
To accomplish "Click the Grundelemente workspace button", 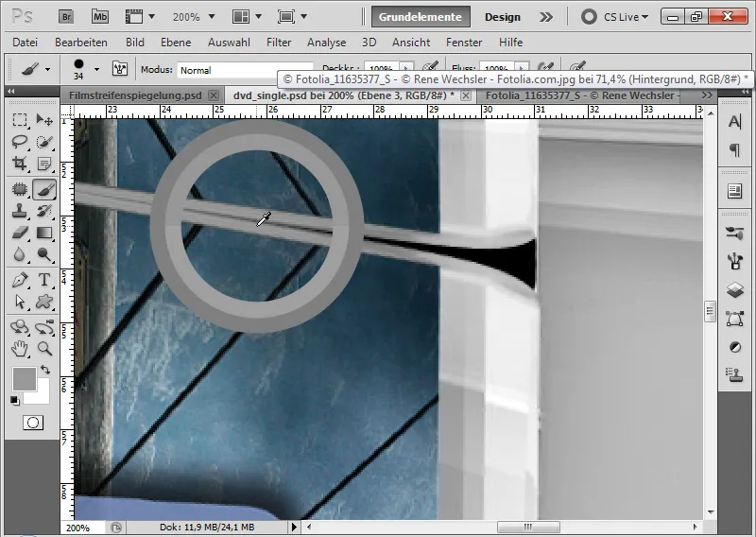I will [420, 17].
